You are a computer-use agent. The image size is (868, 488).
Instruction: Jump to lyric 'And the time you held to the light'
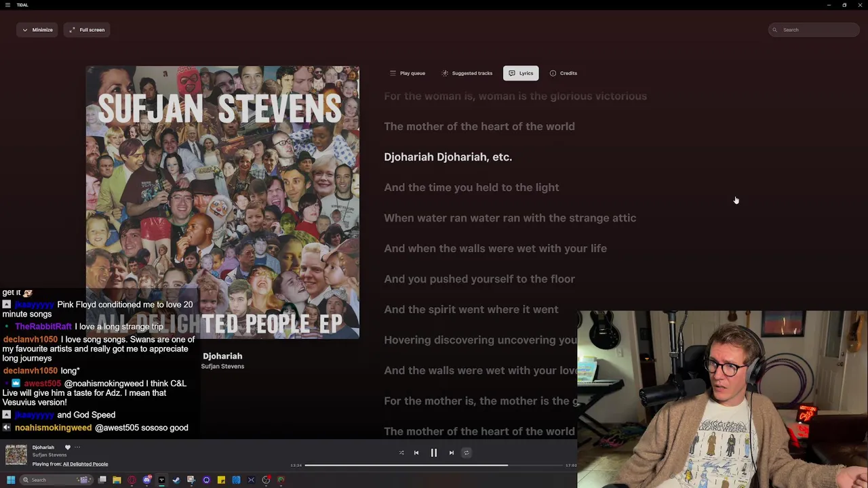click(472, 187)
